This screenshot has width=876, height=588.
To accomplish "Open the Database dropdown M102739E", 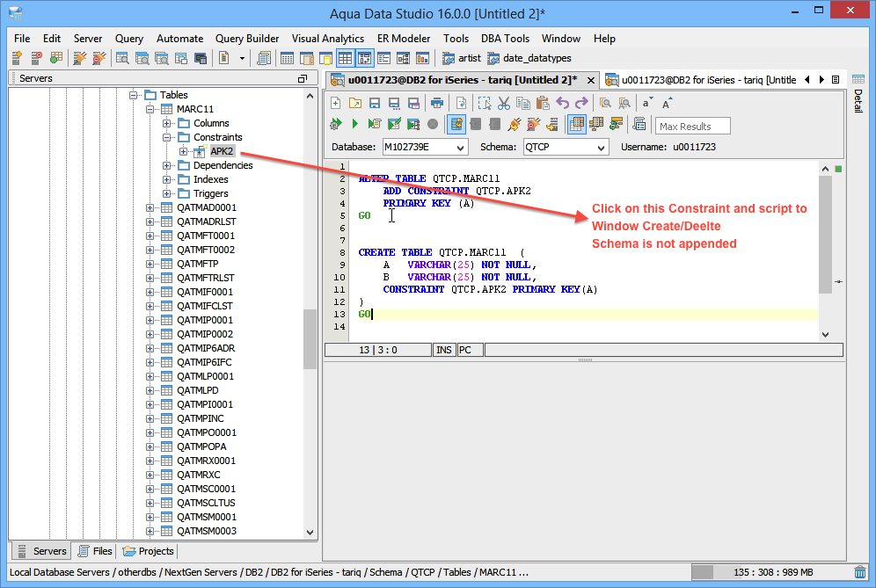I will [425, 148].
